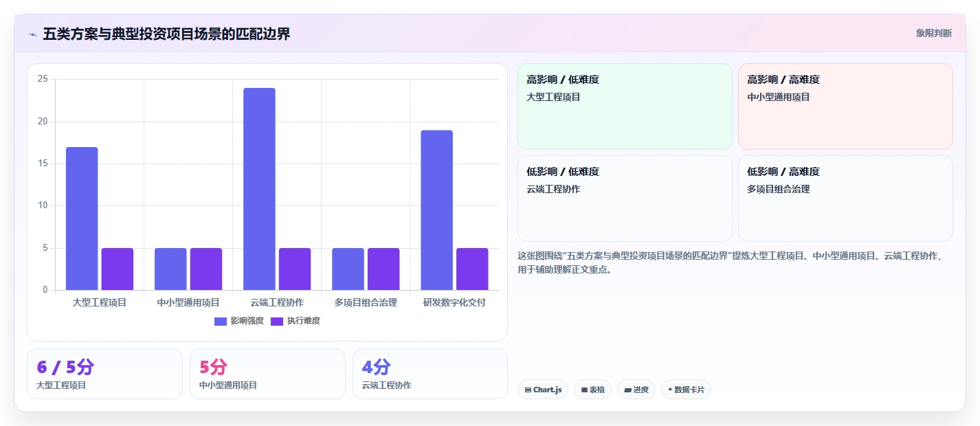Click the 影响强度 bar for 多项目组合治理
Screen dimensions: 980x426
click(348, 269)
